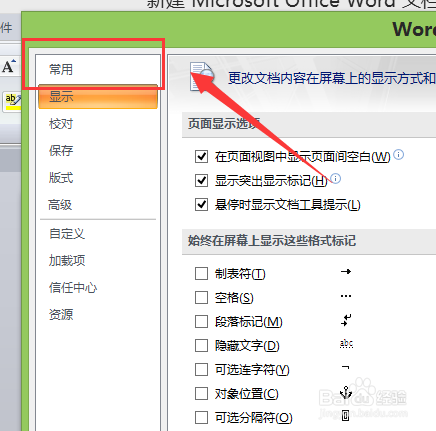The width and height of the screenshot is (436, 431).
Task: Click info icon next to 突出显示标记(H)
Action: tap(336, 179)
